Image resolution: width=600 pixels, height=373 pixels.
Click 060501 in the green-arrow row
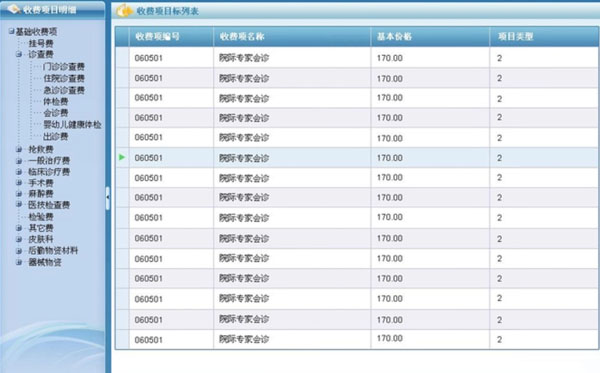click(148, 158)
